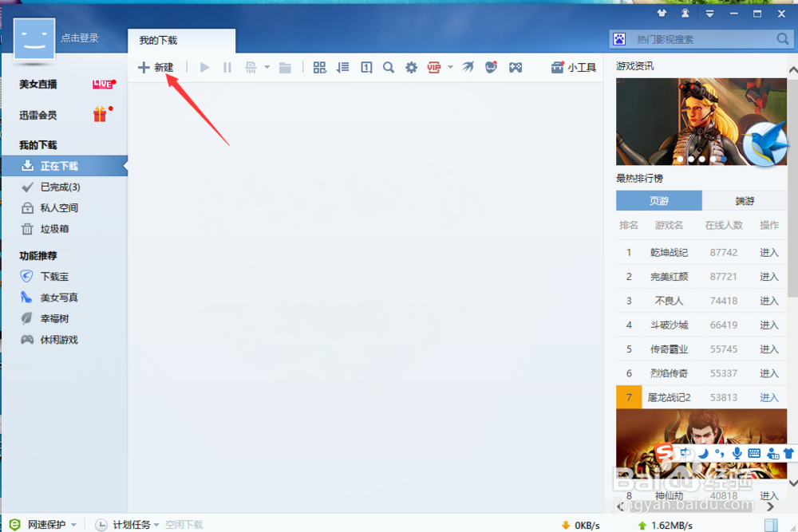This screenshot has height=532, width=798.
Task: Click the gift box icon
Action: [101, 114]
